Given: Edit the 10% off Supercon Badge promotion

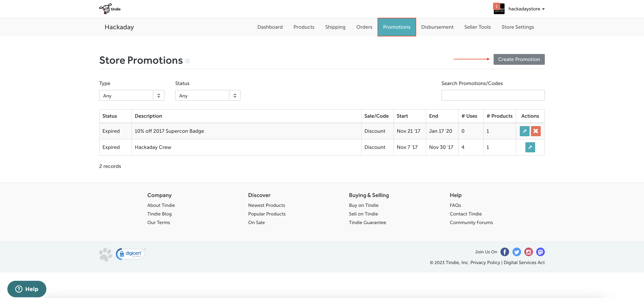Looking at the screenshot, I should (524, 131).
